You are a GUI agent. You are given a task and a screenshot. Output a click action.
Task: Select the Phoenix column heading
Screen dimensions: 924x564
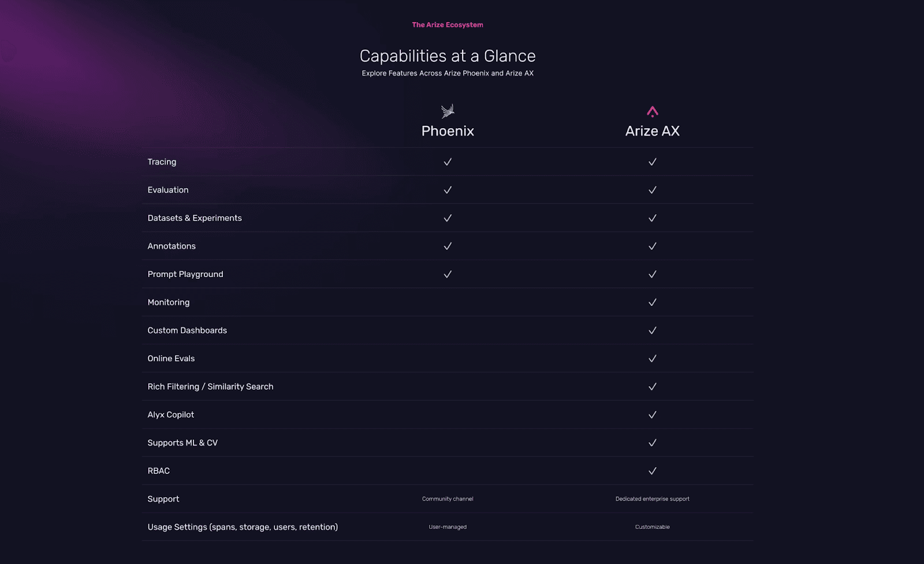point(448,131)
